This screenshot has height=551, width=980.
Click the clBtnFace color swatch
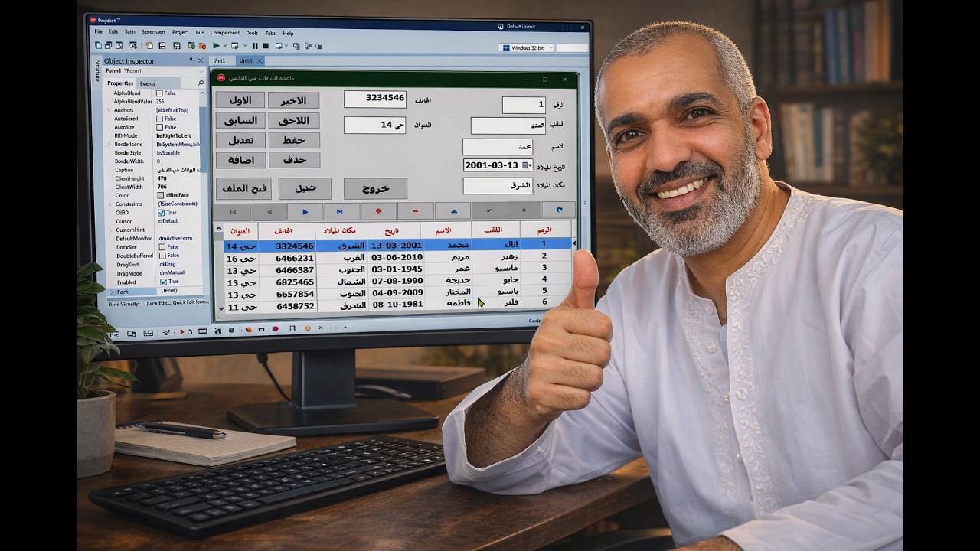point(161,195)
